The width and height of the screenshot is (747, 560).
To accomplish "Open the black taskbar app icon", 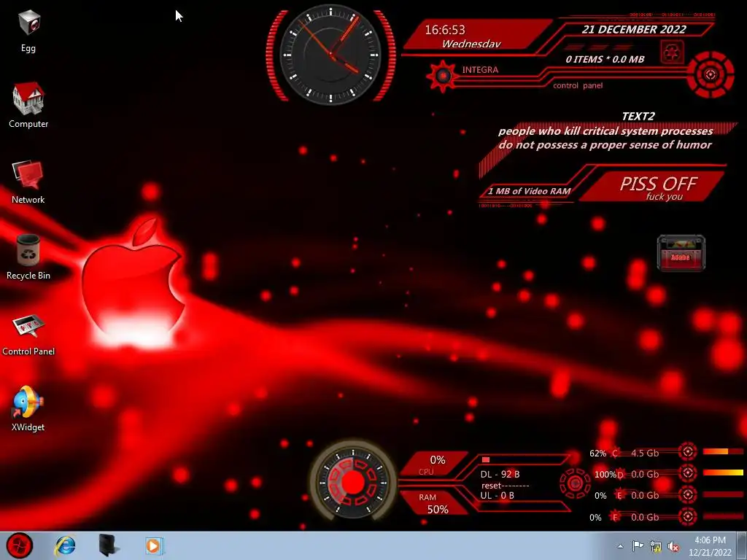I will (x=109, y=545).
